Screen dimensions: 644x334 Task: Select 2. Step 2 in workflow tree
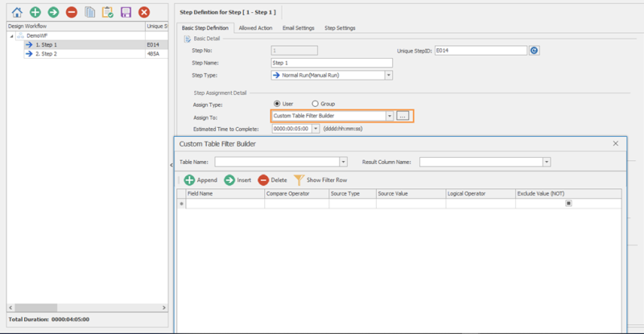tap(47, 54)
